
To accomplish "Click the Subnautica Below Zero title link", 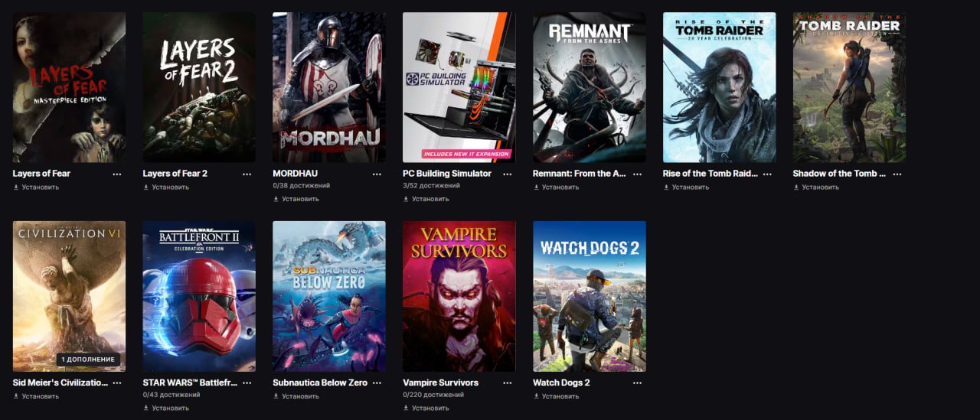I will (320, 383).
